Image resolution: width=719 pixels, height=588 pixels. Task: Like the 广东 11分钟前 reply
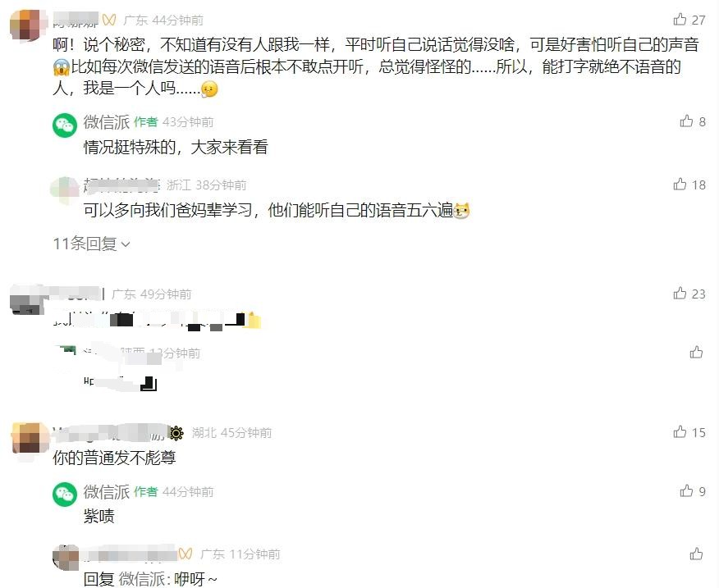coord(696,554)
